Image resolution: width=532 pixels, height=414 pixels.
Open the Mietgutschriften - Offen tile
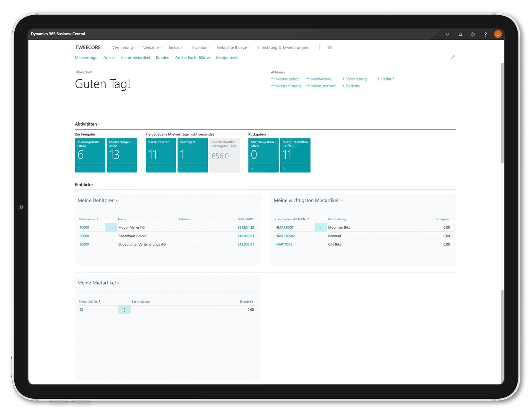(x=295, y=155)
